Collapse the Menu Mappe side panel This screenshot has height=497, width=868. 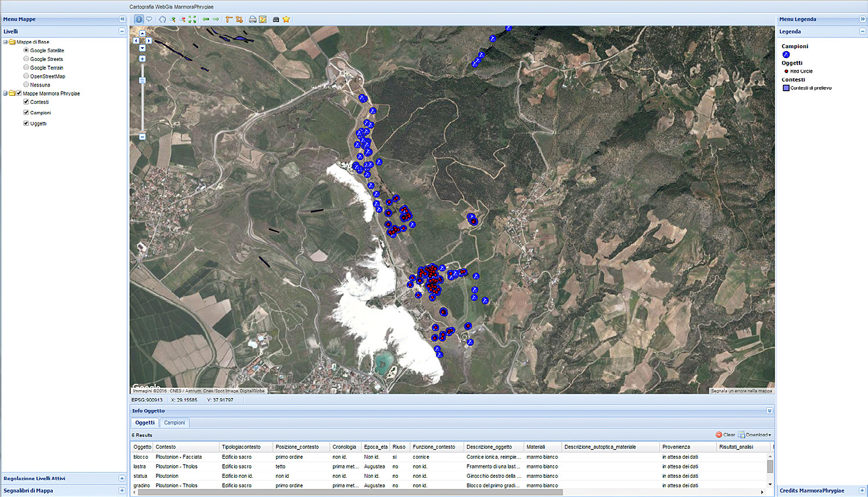[x=122, y=19]
